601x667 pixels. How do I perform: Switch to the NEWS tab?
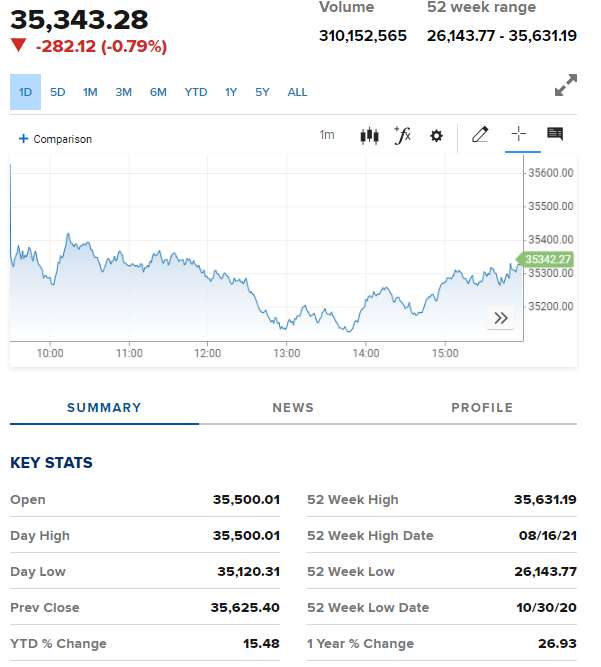[293, 408]
